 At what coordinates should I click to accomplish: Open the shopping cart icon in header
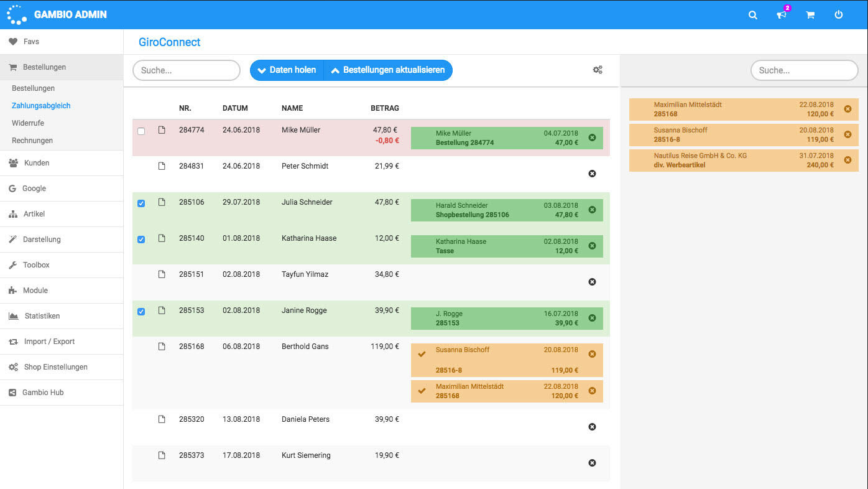810,15
